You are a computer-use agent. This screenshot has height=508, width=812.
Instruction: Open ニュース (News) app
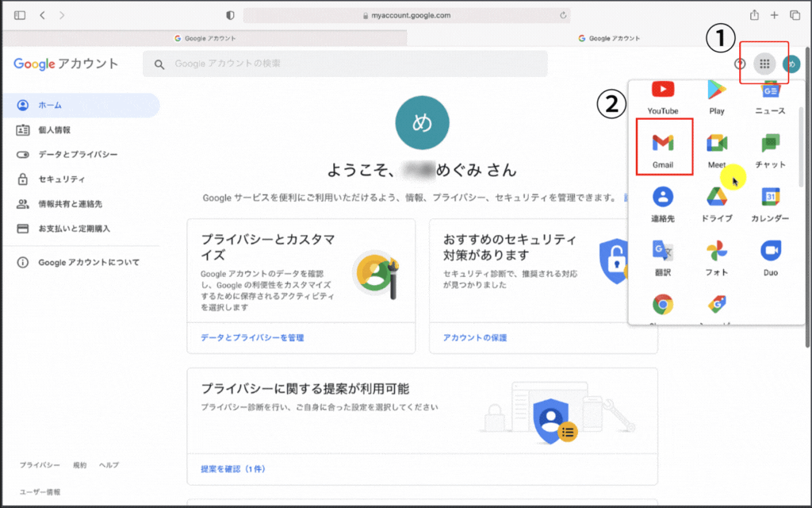point(770,98)
